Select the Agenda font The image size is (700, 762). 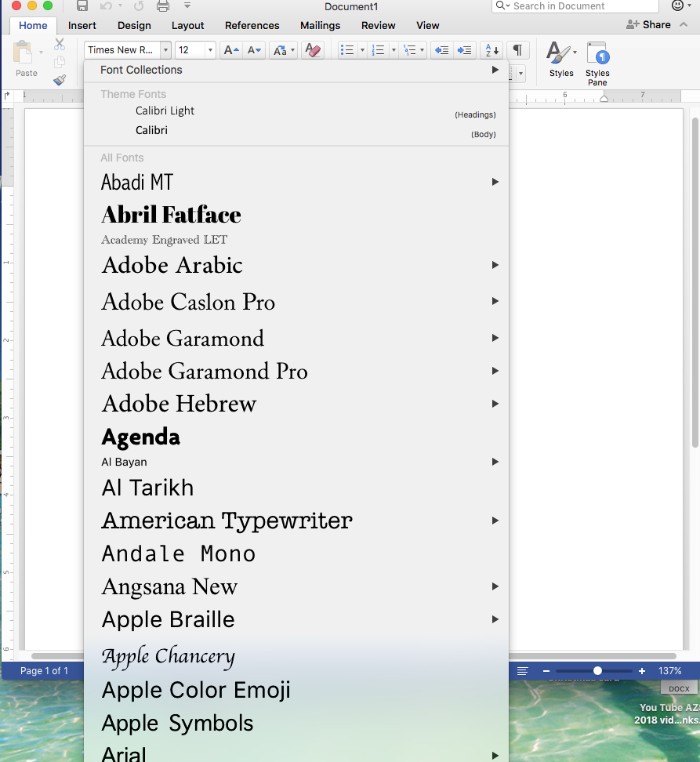(296, 437)
